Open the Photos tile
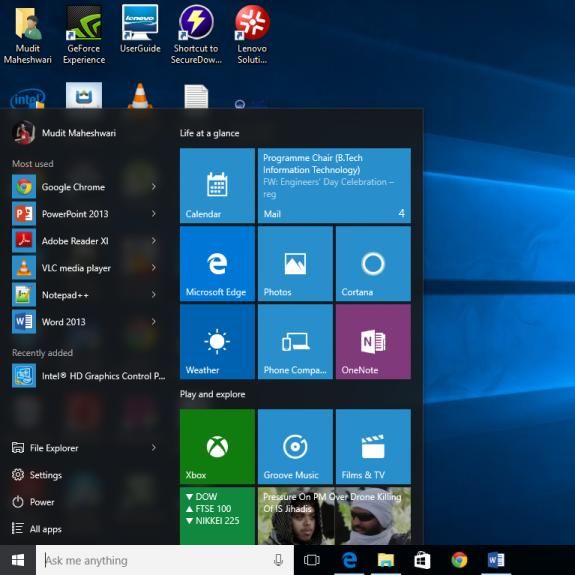 tap(295, 264)
